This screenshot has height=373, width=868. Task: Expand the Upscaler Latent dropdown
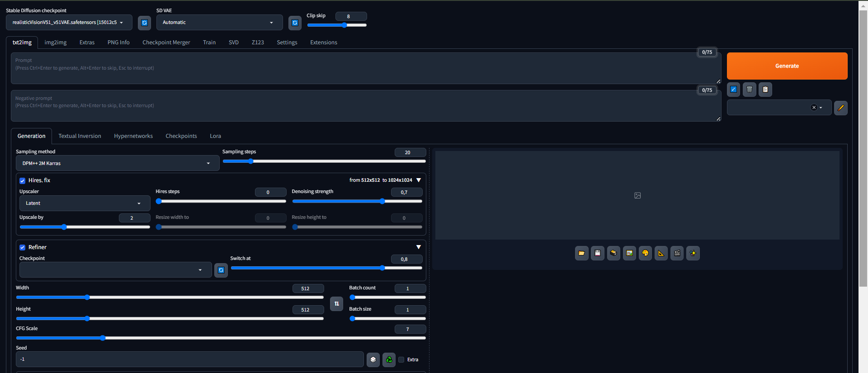coord(85,203)
